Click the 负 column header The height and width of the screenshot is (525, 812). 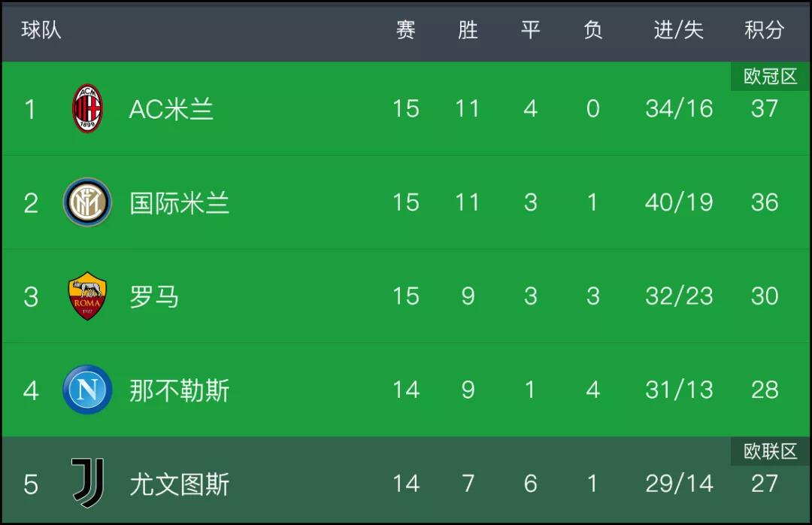pyautogui.click(x=593, y=29)
